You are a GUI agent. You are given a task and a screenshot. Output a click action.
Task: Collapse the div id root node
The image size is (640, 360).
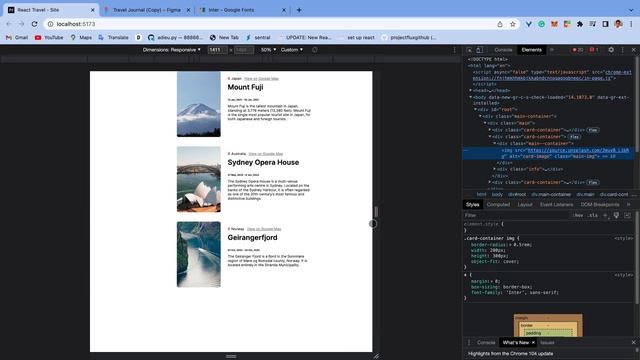point(476,109)
